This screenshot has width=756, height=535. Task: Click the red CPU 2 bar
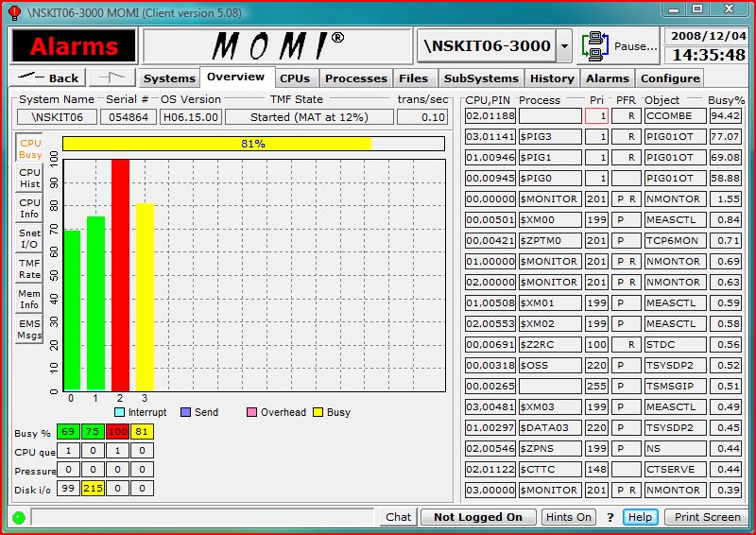[x=121, y=275]
